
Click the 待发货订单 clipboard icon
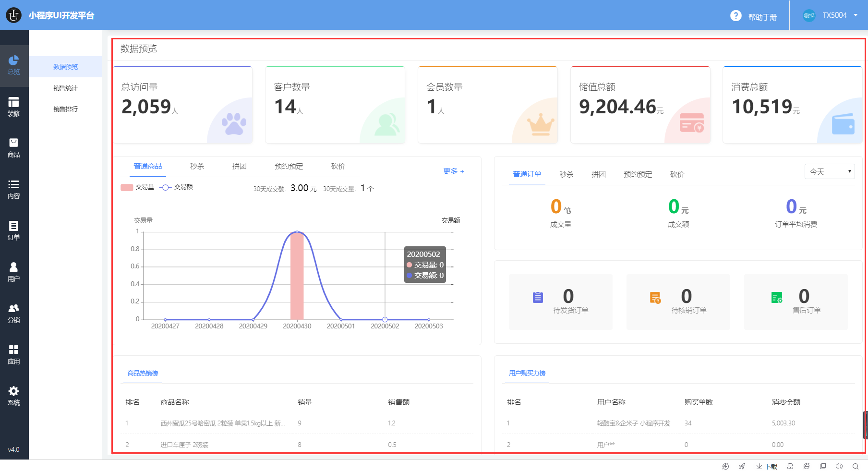click(538, 298)
